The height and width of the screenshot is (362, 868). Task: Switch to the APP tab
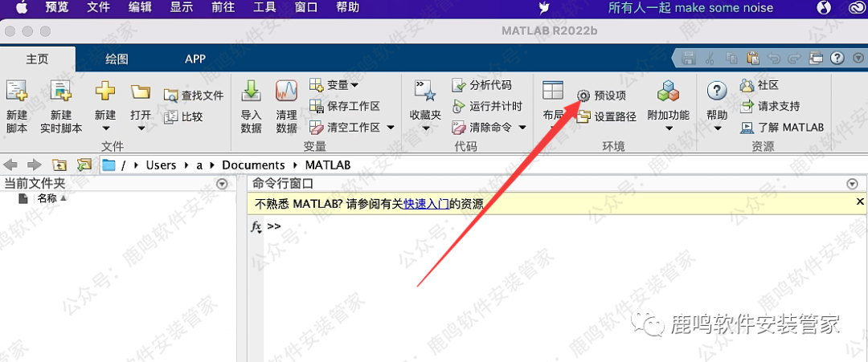[x=195, y=59]
